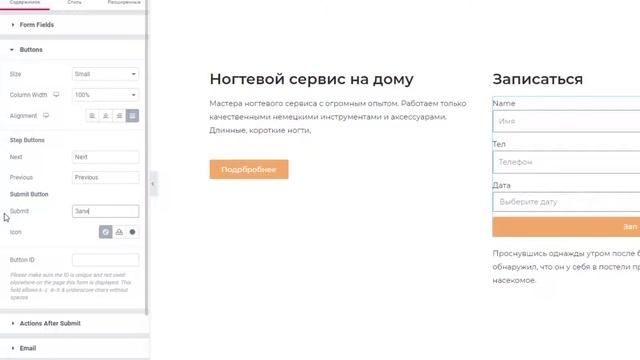Click the Button ID input field
Viewport: 640px width, 360px height.
[106, 260]
